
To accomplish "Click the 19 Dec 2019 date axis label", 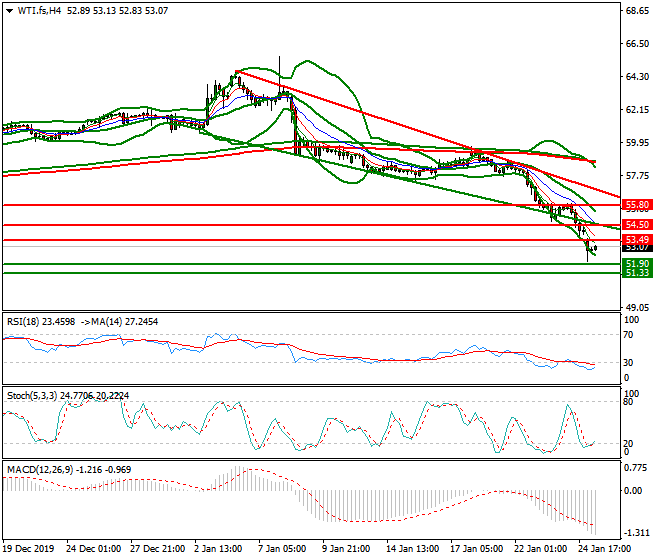I will (x=29, y=549).
